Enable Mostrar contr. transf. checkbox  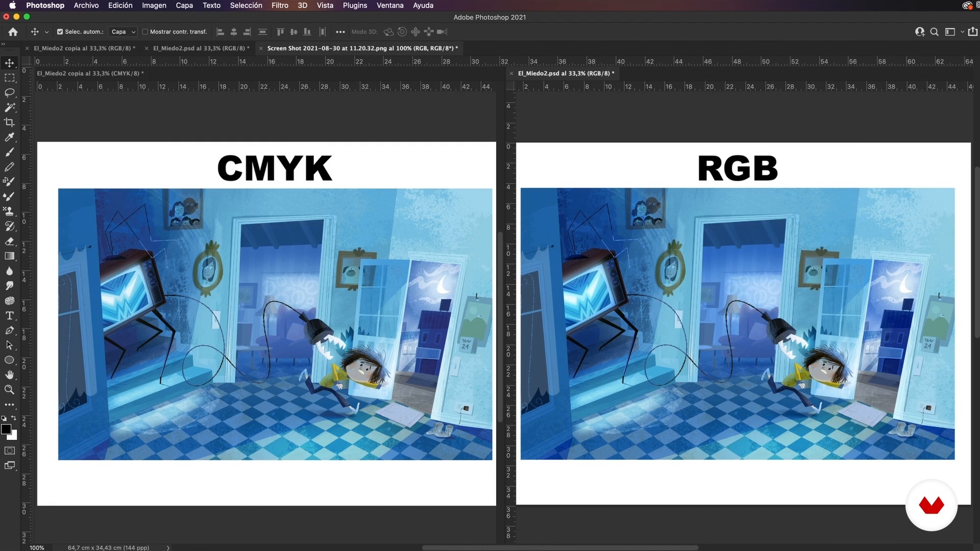pos(145,32)
